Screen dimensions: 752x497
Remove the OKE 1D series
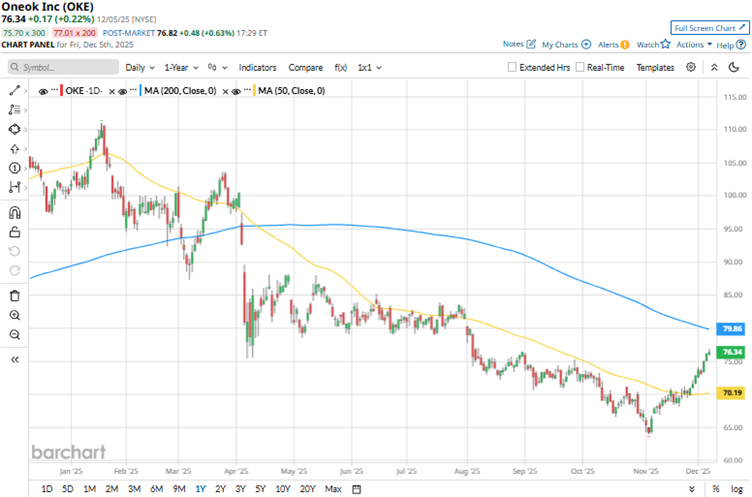(112, 91)
